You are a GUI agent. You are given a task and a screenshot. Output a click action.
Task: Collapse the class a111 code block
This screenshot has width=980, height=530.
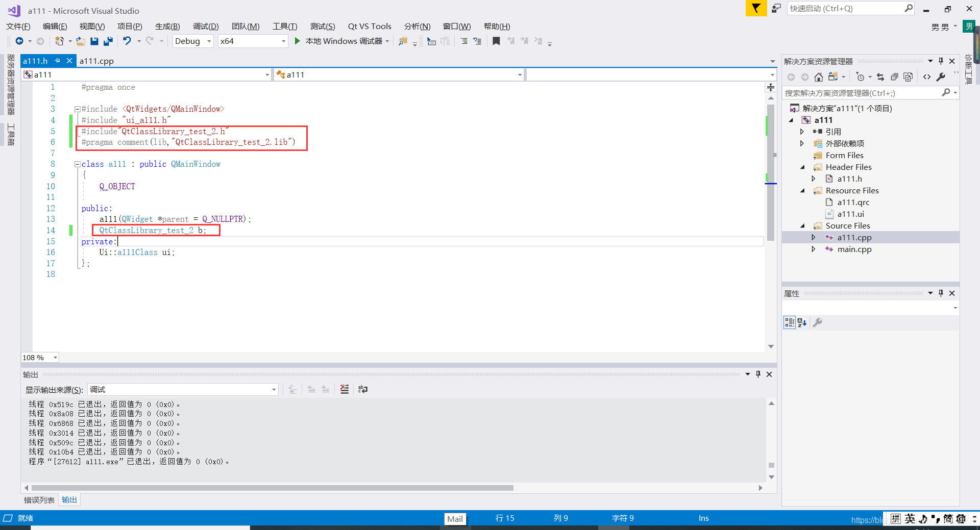coord(77,164)
